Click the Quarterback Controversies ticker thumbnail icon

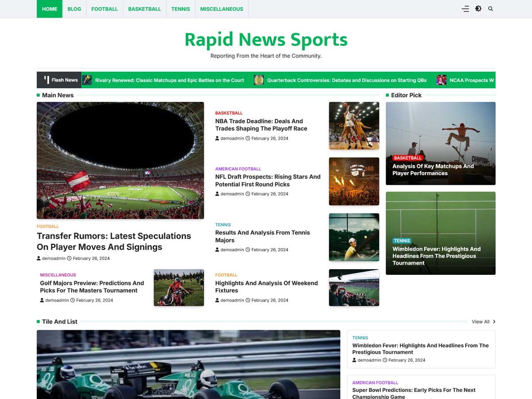point(258,80)
